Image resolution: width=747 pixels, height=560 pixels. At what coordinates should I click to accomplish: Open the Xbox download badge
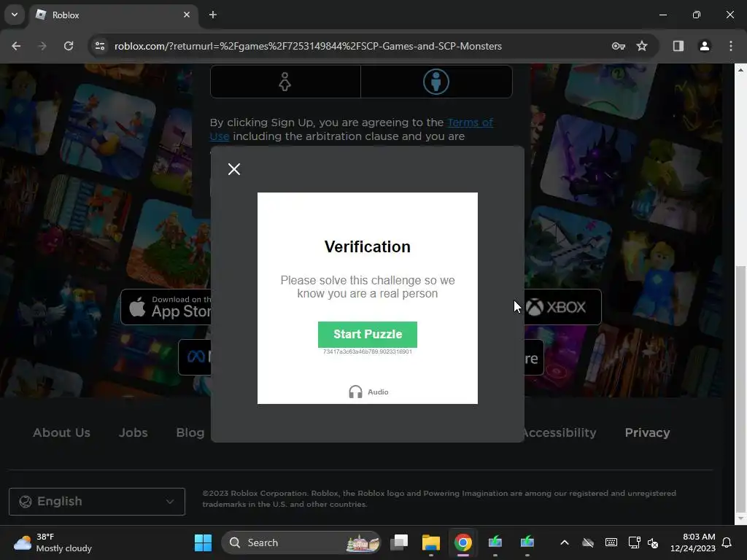562,307
